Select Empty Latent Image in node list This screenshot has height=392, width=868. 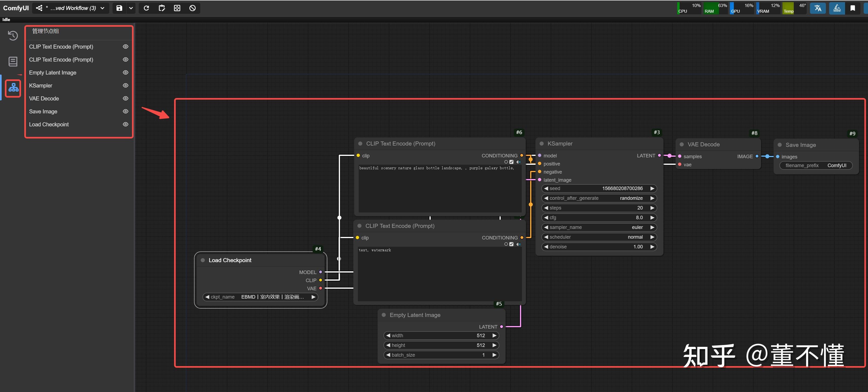point(53,73)
